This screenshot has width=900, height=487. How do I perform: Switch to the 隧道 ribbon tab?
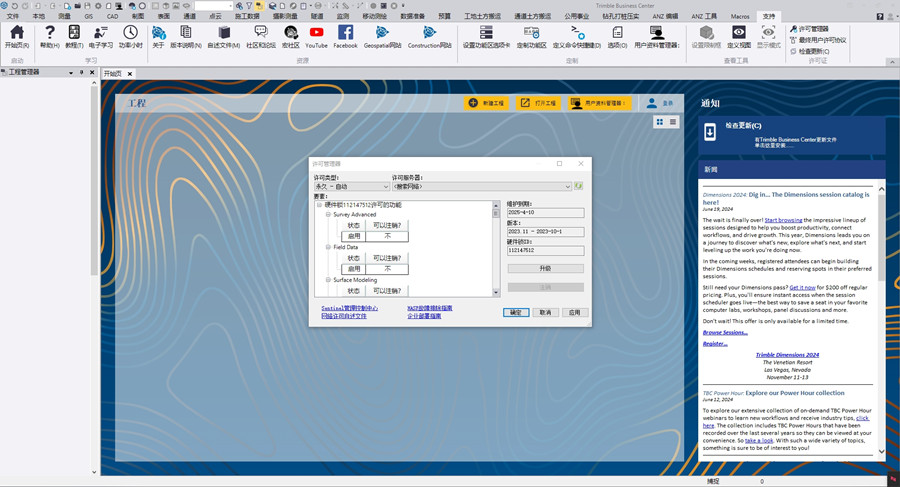pyautogui.click(x=317, y=16)
